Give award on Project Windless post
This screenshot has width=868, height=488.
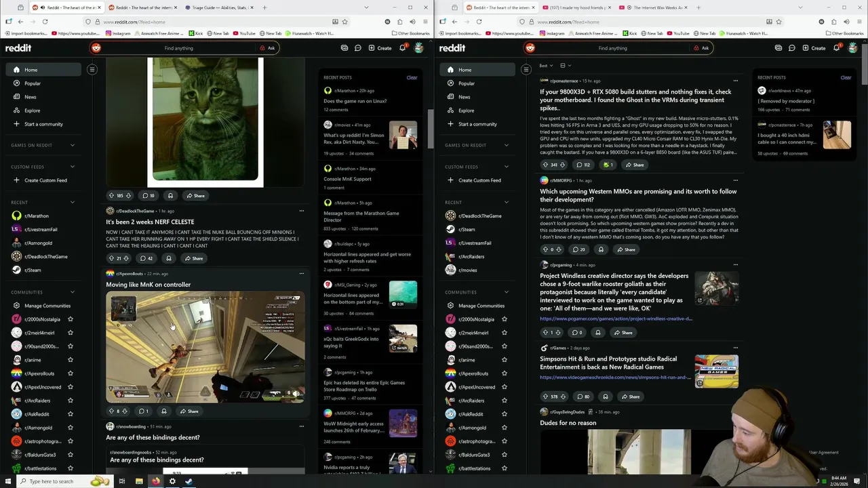click(x=597, y=333)
